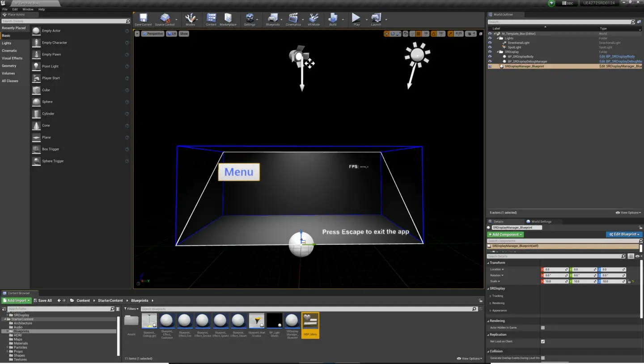Open Cinematics from the toolbar
Image resolution: width=644 pixels, height=364 pixels.
(x=293, y=19)
